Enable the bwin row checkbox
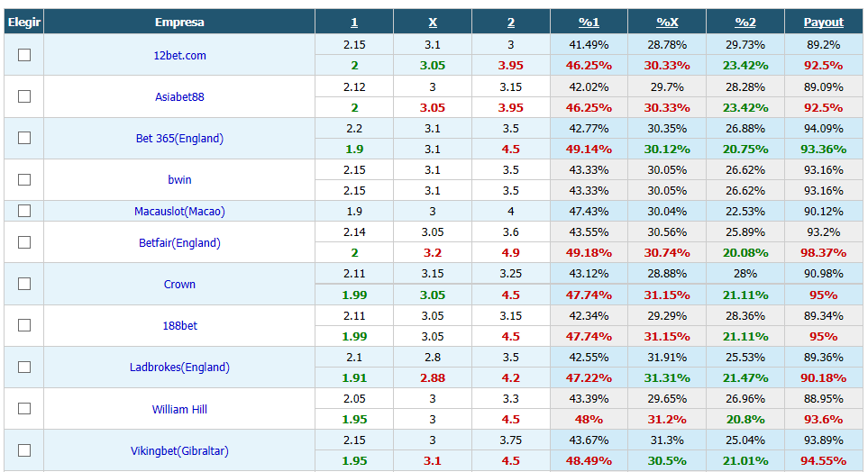This screenshot has width=868, height=472. tap(24, 180)
